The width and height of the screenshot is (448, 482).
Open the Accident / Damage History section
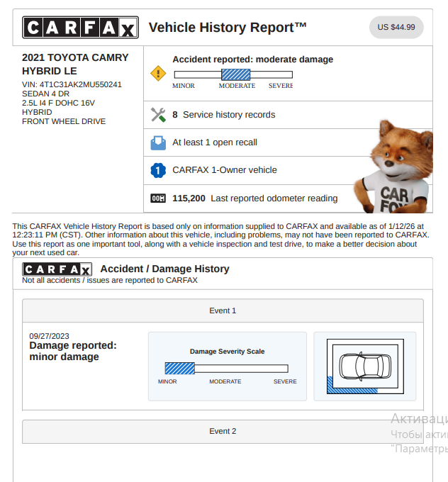coord(164,269)
